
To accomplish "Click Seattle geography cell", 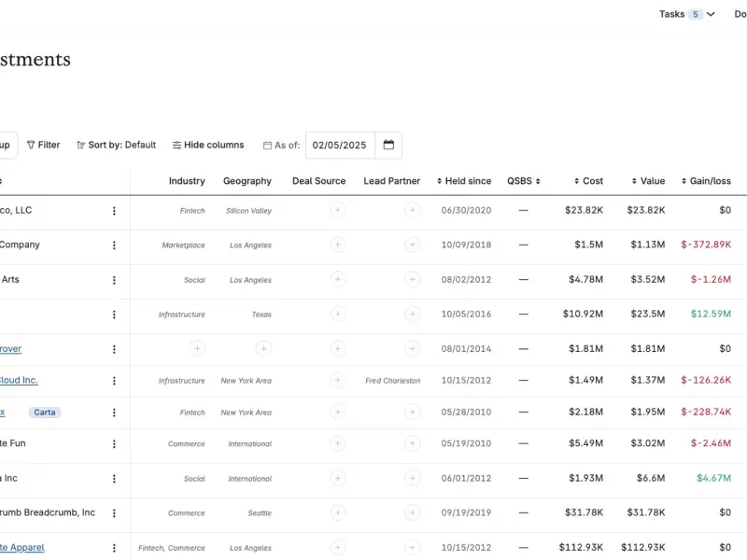I will pyautogui.click(x=260, y=512).
